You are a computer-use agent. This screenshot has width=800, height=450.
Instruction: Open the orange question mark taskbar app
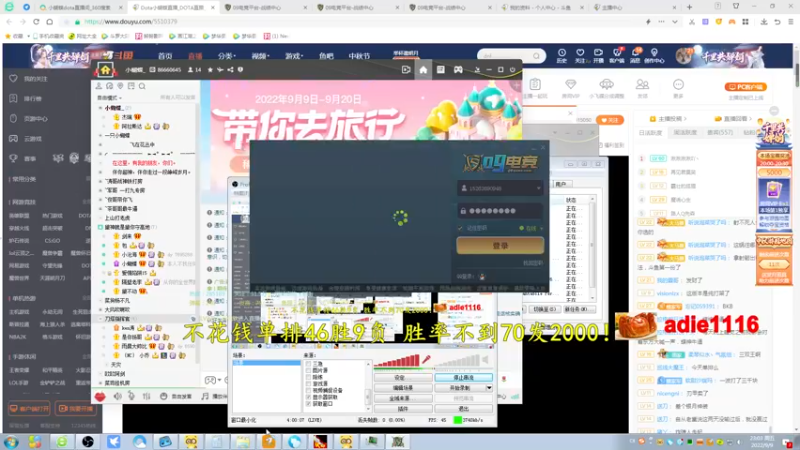tap(269, 441)
